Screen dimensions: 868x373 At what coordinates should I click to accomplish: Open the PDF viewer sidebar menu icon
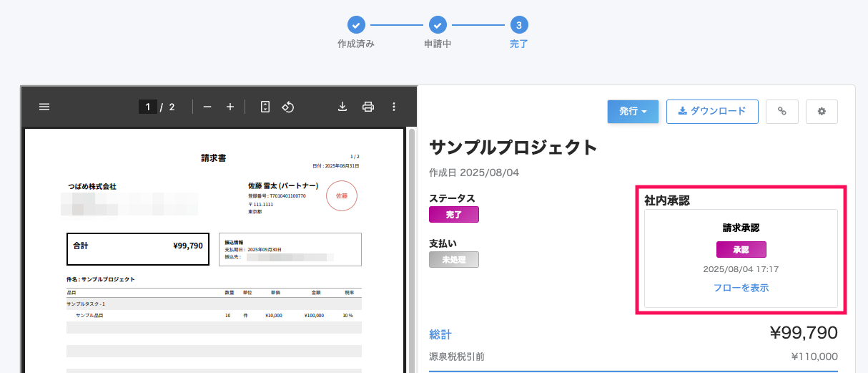(44, 107)
